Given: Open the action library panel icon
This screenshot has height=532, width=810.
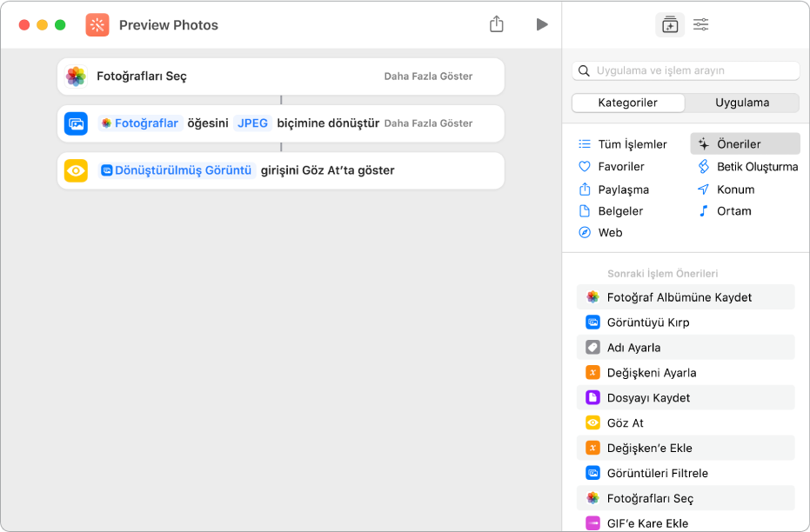Looking at the screenshot, I should (x=669, y=25).
